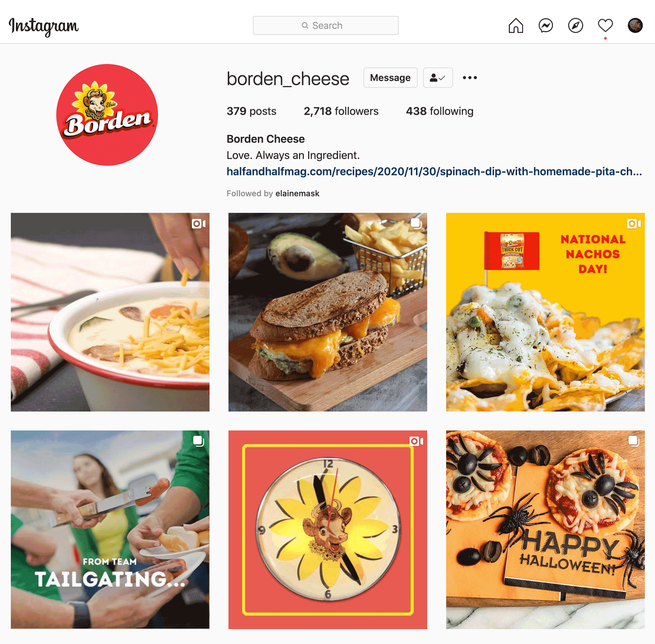Open the soup with shredded cheese video post
This screenshot has width=655, height=644.
(x=110, y=312)
